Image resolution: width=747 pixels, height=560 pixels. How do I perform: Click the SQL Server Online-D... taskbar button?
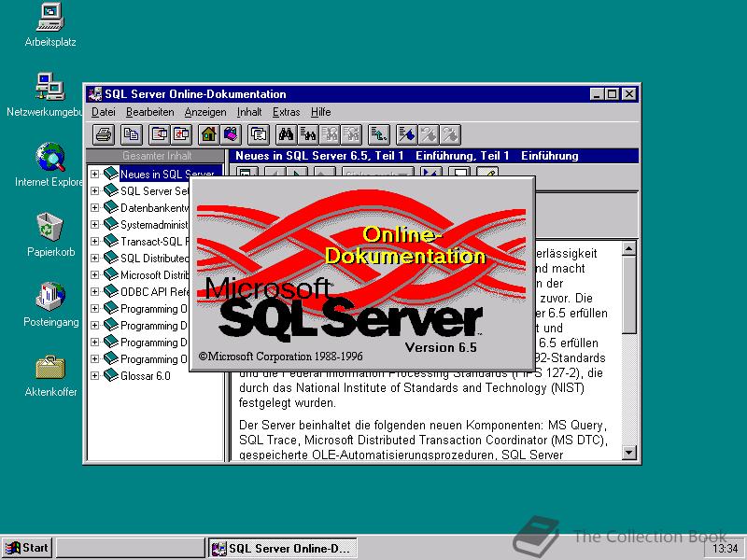pos(283,548)
